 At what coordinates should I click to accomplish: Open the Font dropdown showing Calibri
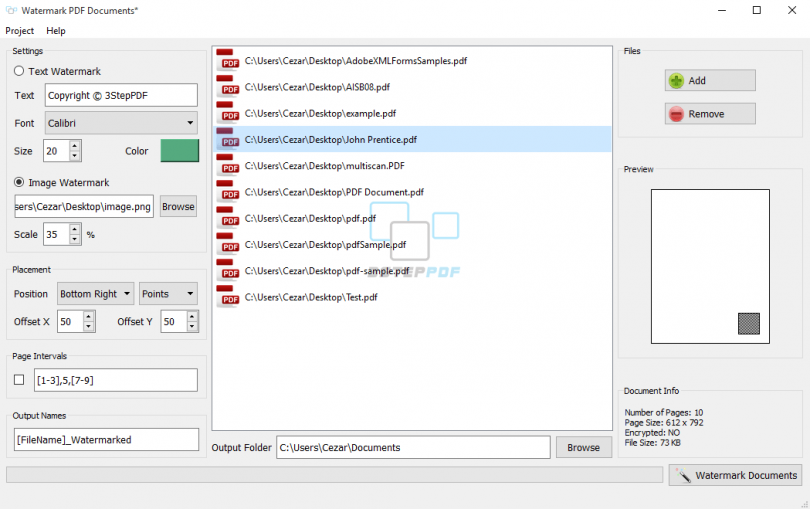pyautogui.click(x=121, y=123)
